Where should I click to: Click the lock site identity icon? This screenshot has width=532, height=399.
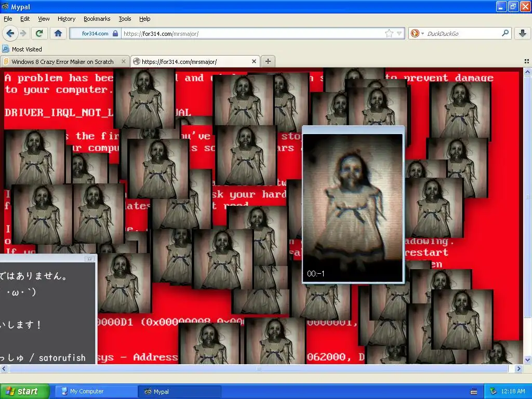[x=115, y=33]
